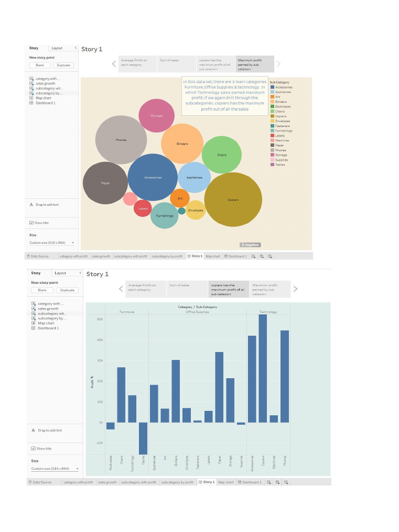Screen dimensions: 399x532
Task: Click 'Furniture' column header in the bar chart
Action: click(127, 312)
